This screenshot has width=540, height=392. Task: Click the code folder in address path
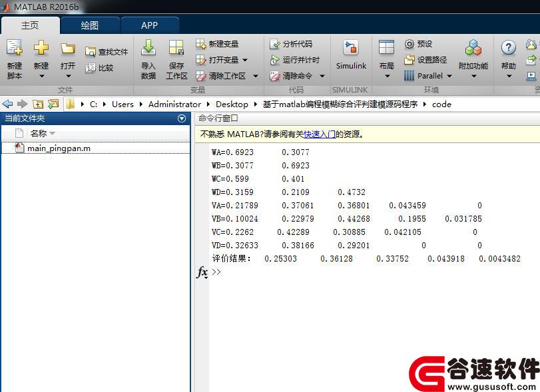[x=441, y=104]
